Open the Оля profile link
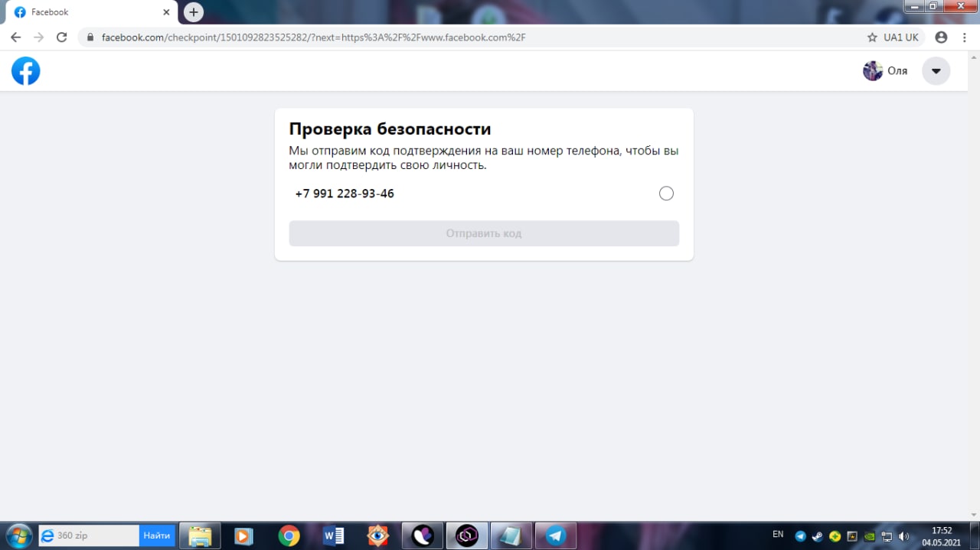This screenshot has width=980, height=550. 886,71
